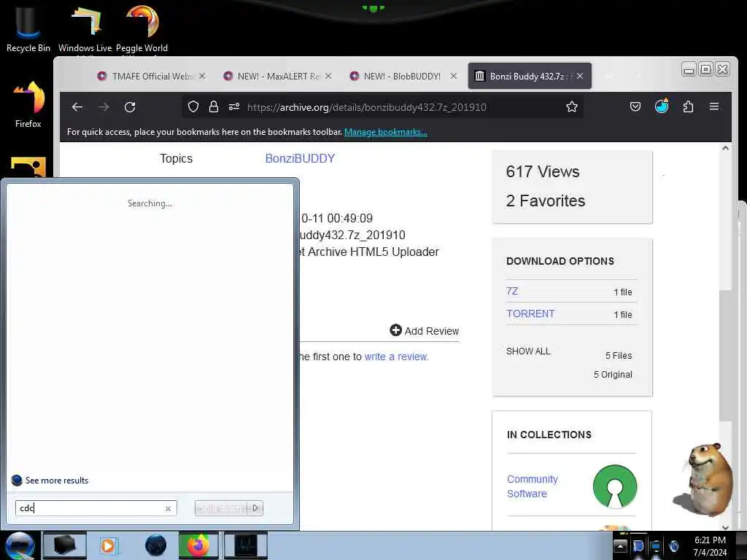
Task: Open the site permissions icon in address bar
Action: [234, 106]
